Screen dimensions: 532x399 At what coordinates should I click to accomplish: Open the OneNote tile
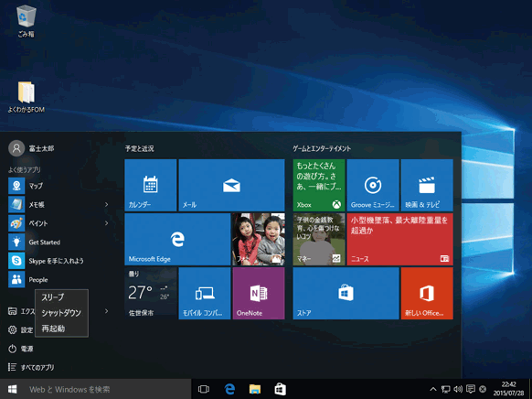tap(259, 293)
